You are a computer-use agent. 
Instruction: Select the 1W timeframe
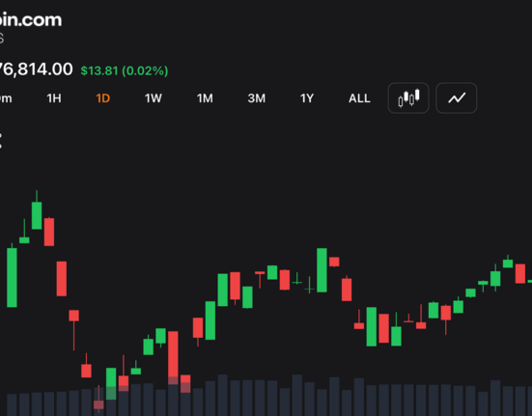click(x=153, y=98)
